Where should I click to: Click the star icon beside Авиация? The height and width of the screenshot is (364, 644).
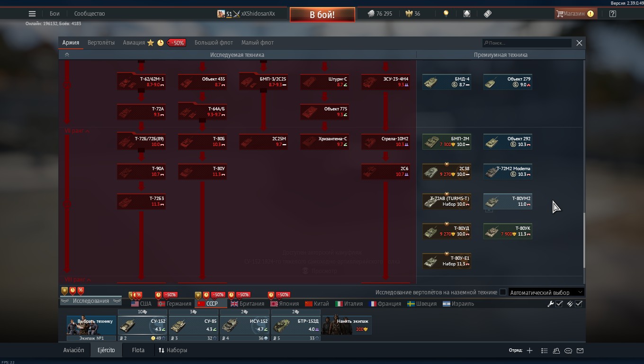(x=151, y=43)
